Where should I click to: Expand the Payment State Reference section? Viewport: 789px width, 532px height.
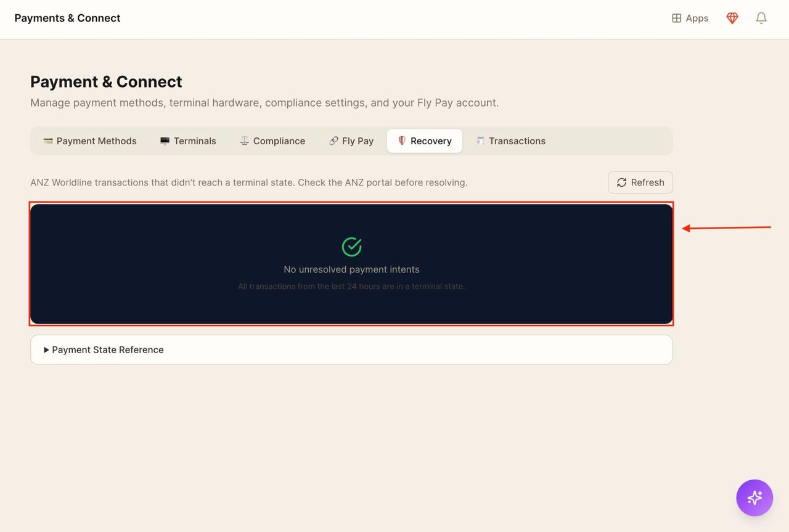point(351,350)
